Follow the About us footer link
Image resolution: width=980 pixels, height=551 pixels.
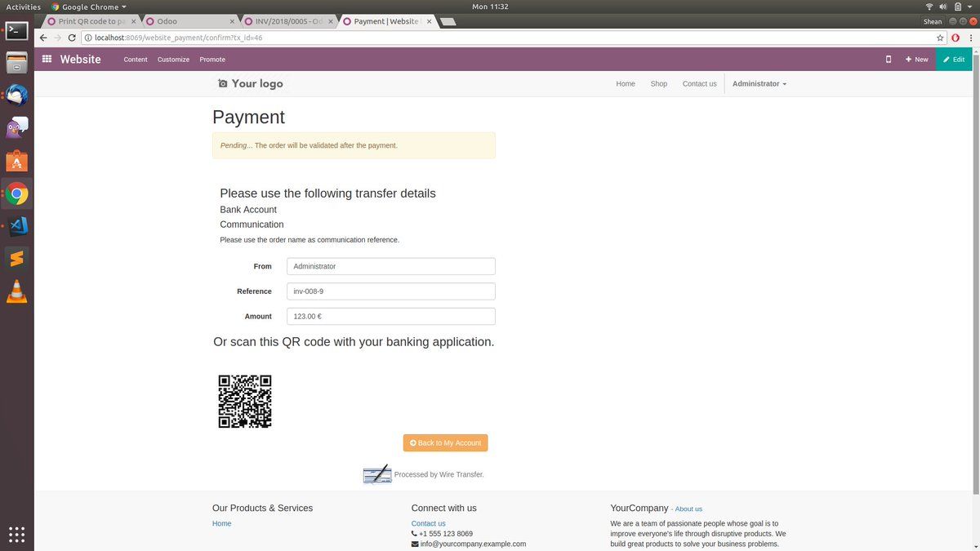click(x=688, y=509)
